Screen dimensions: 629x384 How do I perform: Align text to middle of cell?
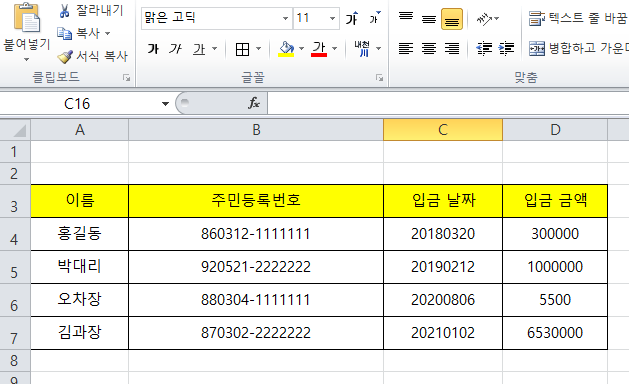(x=429, y=18)
